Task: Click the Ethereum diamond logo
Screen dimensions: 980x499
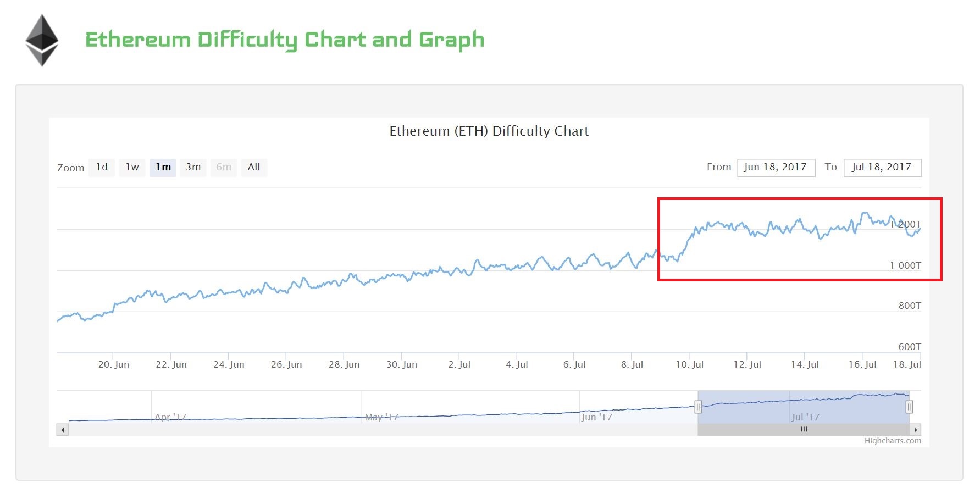Action: [x=42, y=40]
